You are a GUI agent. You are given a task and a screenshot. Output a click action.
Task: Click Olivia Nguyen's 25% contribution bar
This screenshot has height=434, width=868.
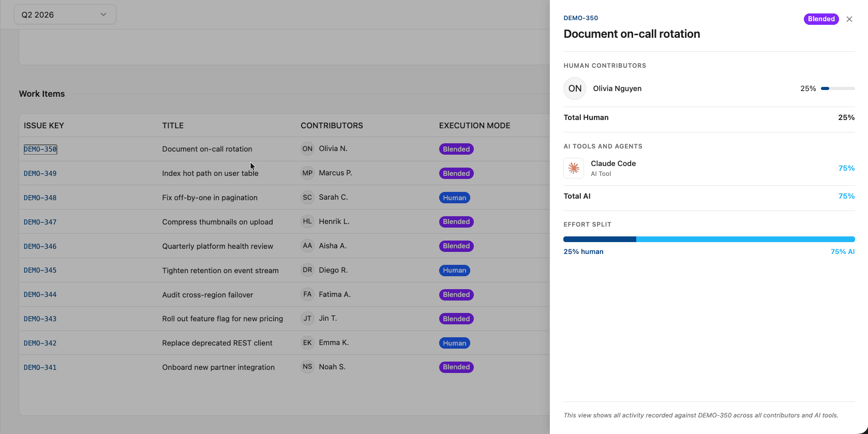[837, 88]
